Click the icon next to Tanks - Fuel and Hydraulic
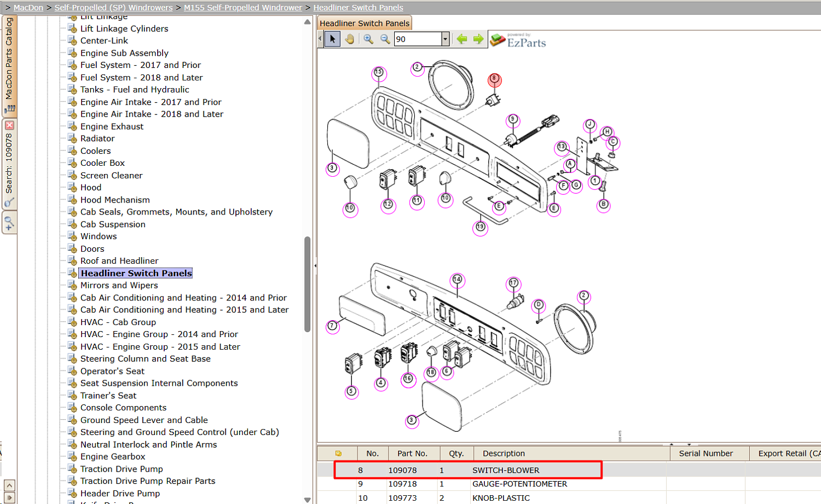The image size is (821, 504). click(x=72, y=90)
